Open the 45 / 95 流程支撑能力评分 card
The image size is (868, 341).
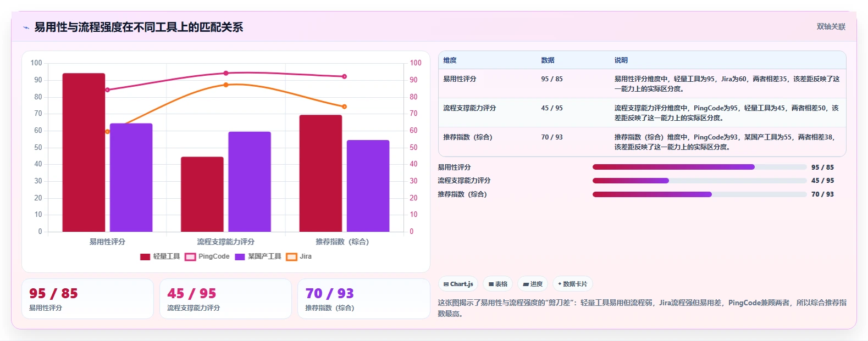tap(225, 299)
